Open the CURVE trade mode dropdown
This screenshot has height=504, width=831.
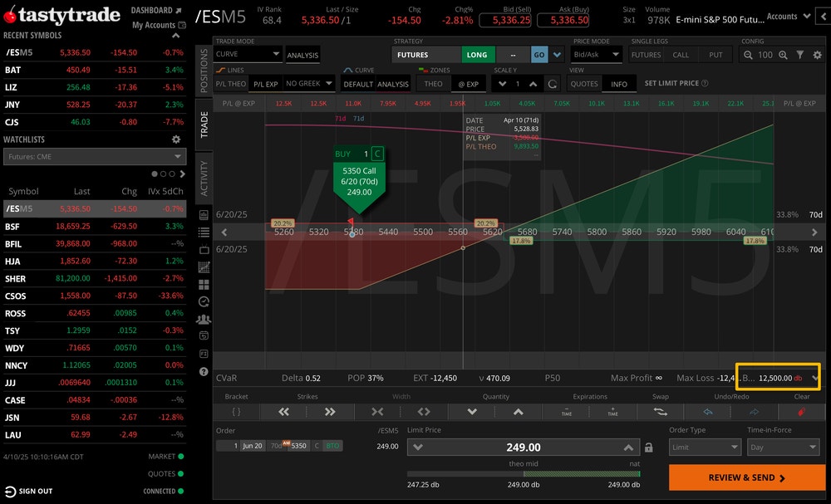(248, 54)
